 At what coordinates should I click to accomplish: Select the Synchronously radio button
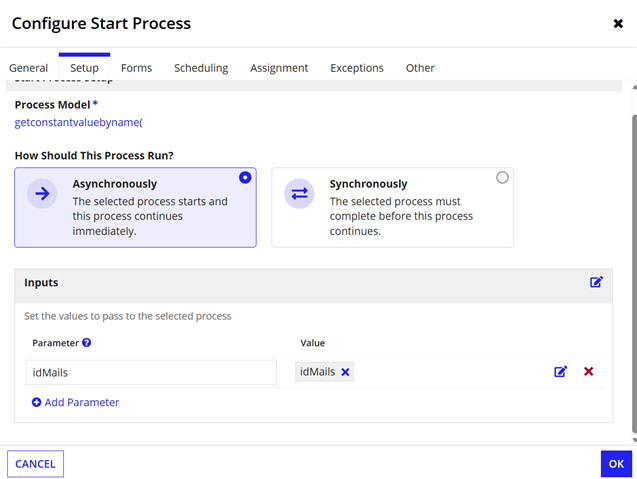[x=502, y=178]
